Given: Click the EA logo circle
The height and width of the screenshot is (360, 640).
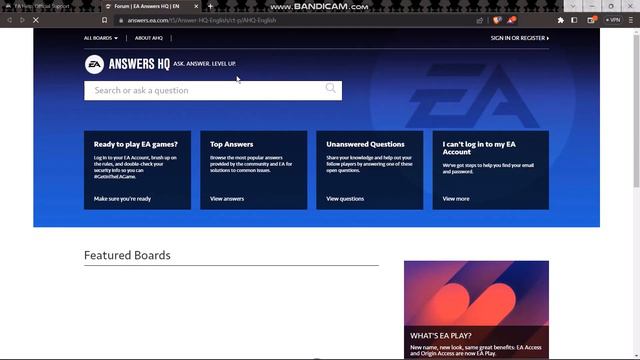Looking at the screenshot, I should pyautogui.click(x=94, y=64).
